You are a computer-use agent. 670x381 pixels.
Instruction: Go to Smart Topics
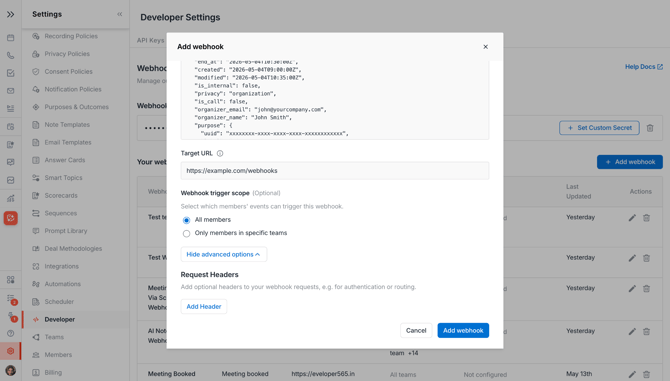(x=63, y=178)
